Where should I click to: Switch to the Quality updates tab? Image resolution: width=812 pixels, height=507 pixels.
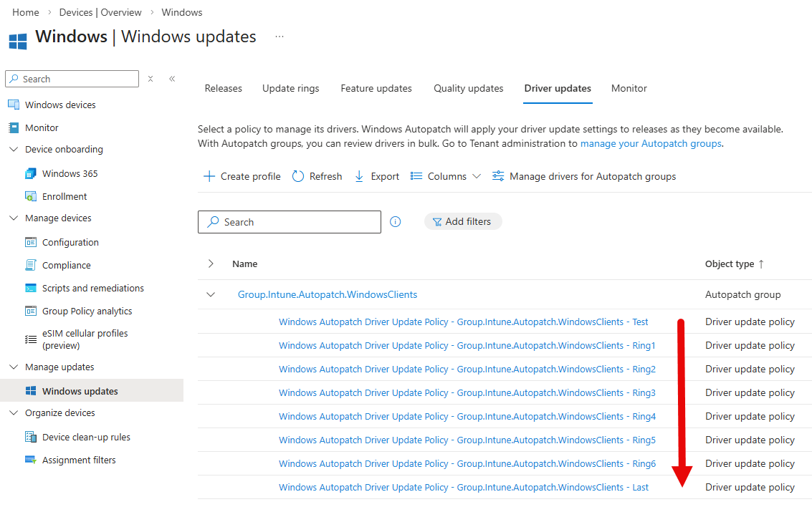(468, 89)
